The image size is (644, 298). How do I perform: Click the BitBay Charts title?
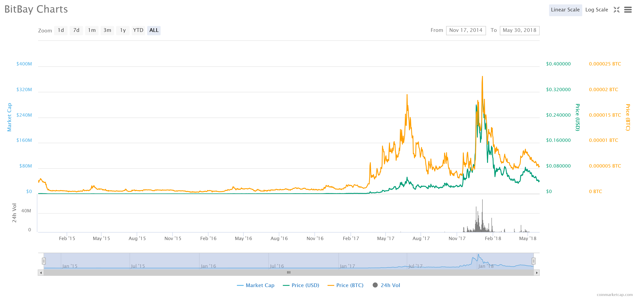36,9
